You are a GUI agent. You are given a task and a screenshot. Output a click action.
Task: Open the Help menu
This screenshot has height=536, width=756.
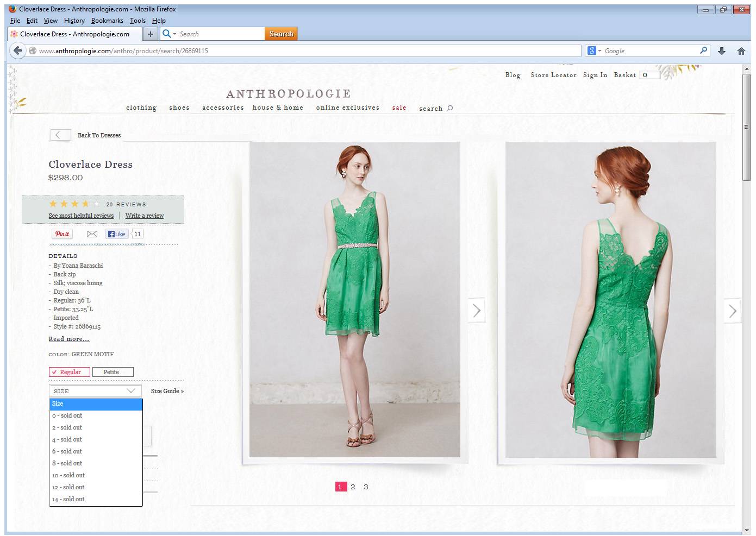click(x=159, y=21)
